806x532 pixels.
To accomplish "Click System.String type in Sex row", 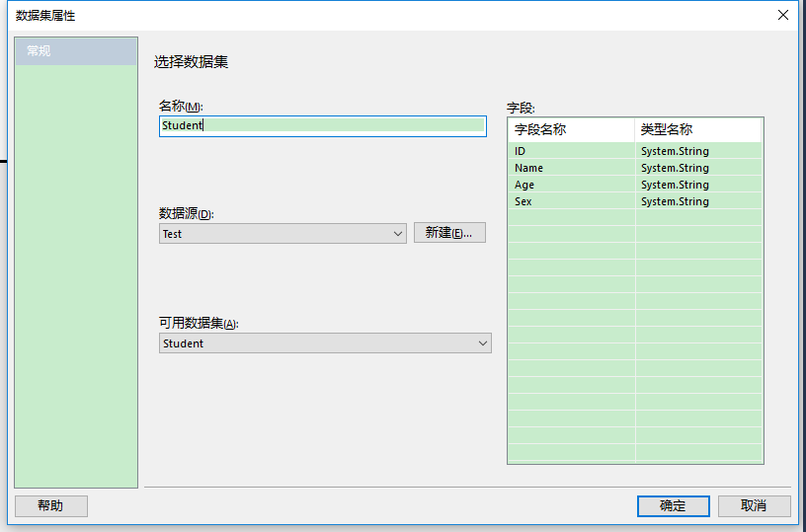I will [x=675, y=201].
